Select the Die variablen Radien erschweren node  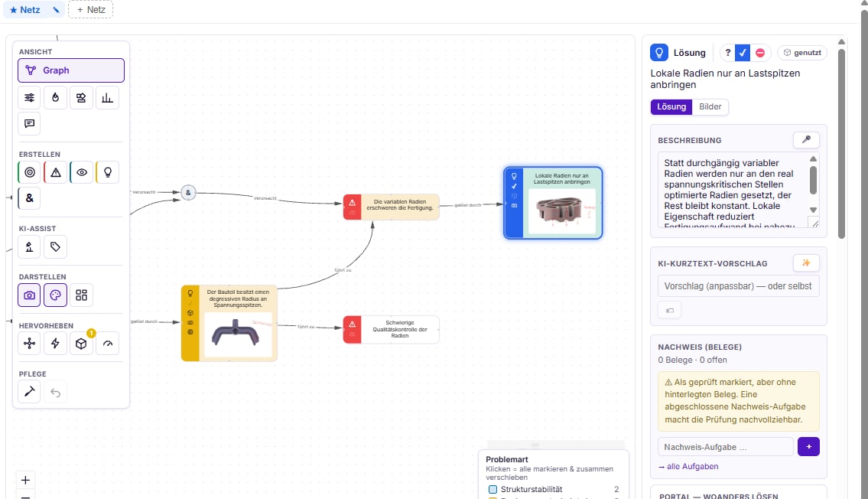(x=391, y=207)
